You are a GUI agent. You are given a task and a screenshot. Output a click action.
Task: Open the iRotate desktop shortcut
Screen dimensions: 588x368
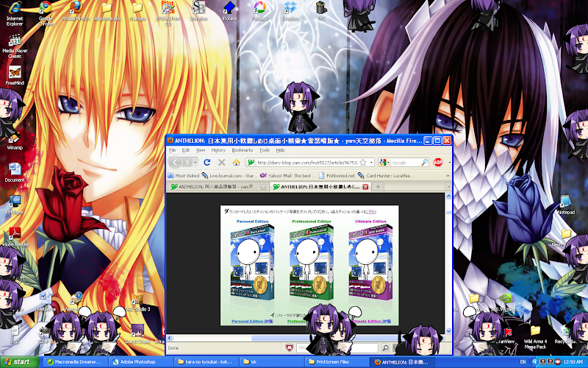pyautogui.click(x=229, y=10)
